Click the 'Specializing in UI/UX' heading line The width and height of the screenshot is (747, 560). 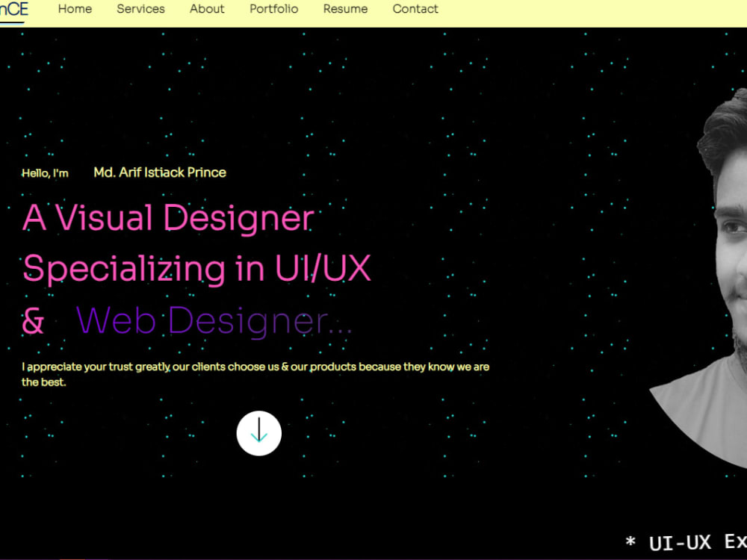pyautogui.click(x=196, y=269)
